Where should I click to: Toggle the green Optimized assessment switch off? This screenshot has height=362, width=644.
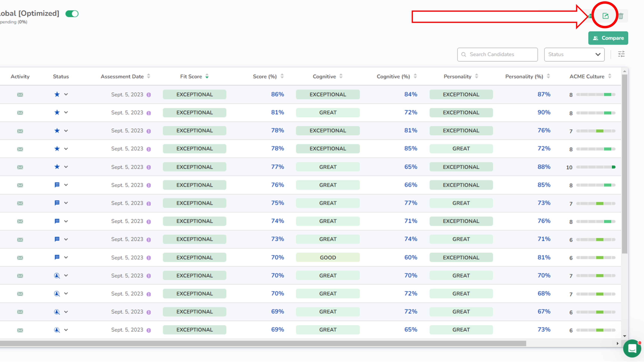72,14
